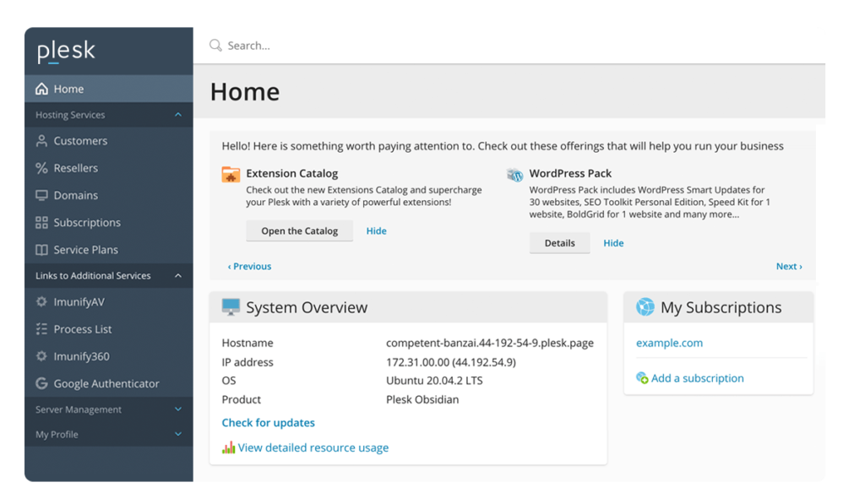Expand the Server Management section

tap(177, 409)
